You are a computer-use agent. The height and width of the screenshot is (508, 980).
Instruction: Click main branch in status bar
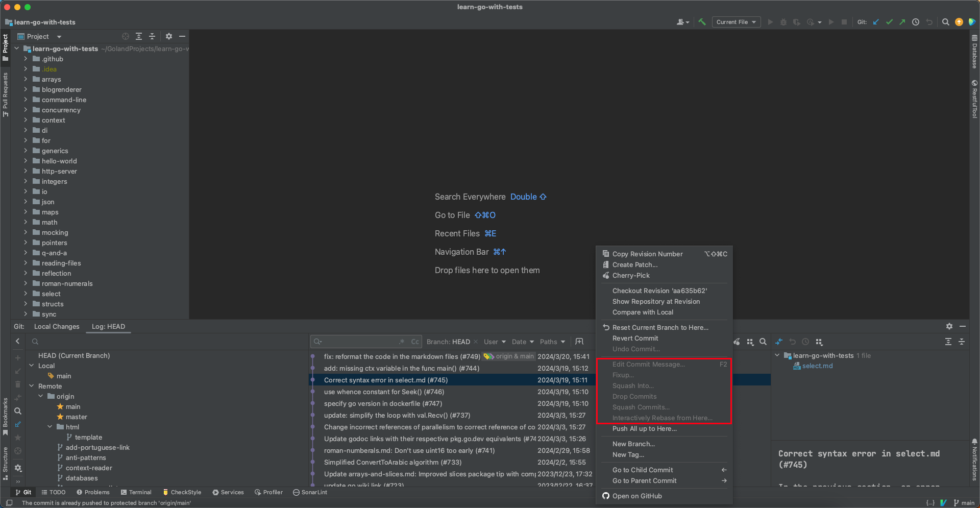[x=964, y=503]
